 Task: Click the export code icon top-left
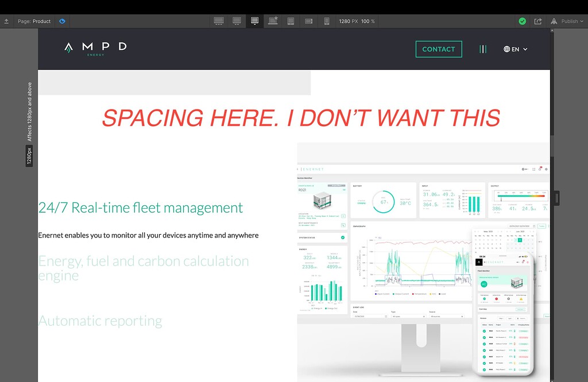6,21
